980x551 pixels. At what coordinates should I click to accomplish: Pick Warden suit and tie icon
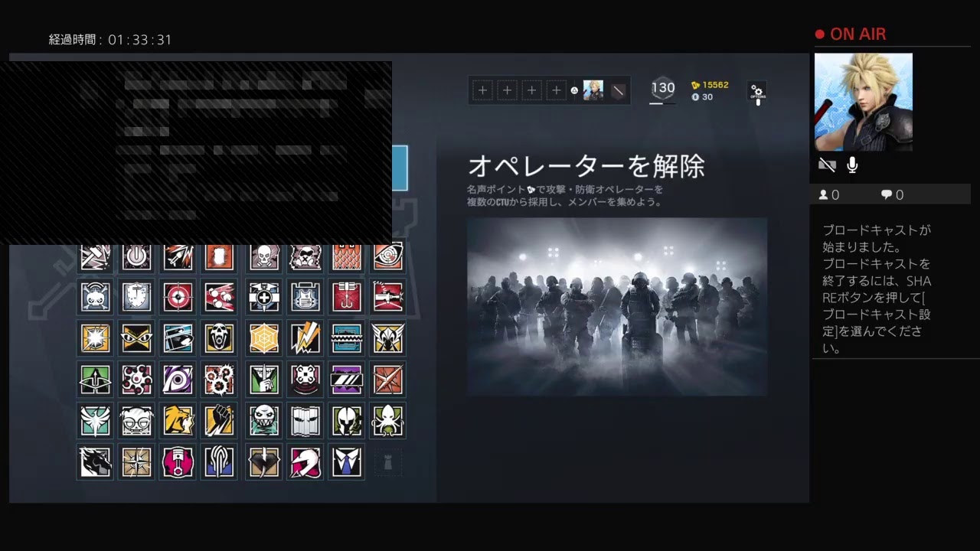pos(347,462)
